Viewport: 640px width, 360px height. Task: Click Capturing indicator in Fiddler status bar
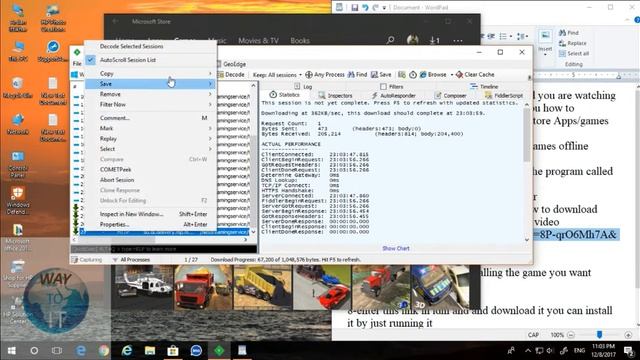coord(87,260)
